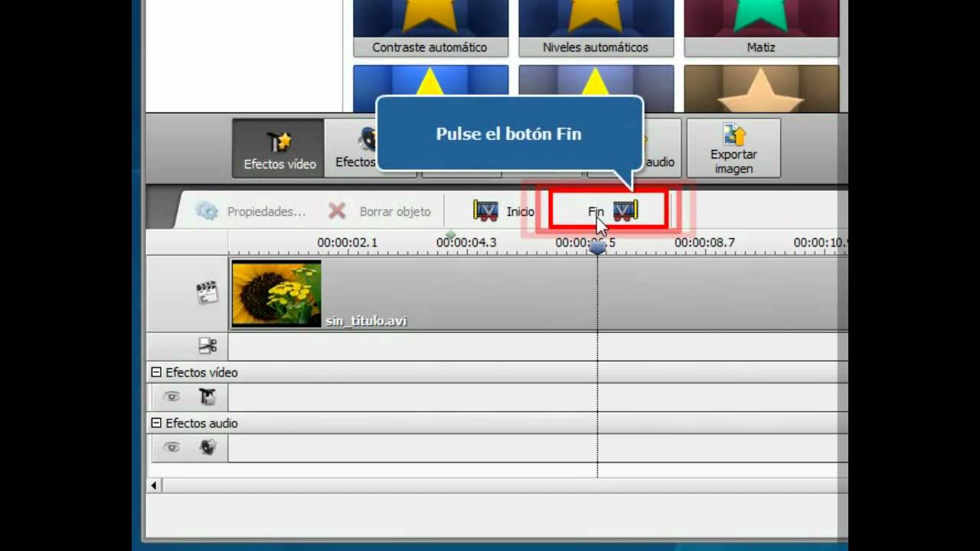Select the timeline playhead slider handle
Image resolution: width=980 pixels, height=551 pixels.
(597, 246)
